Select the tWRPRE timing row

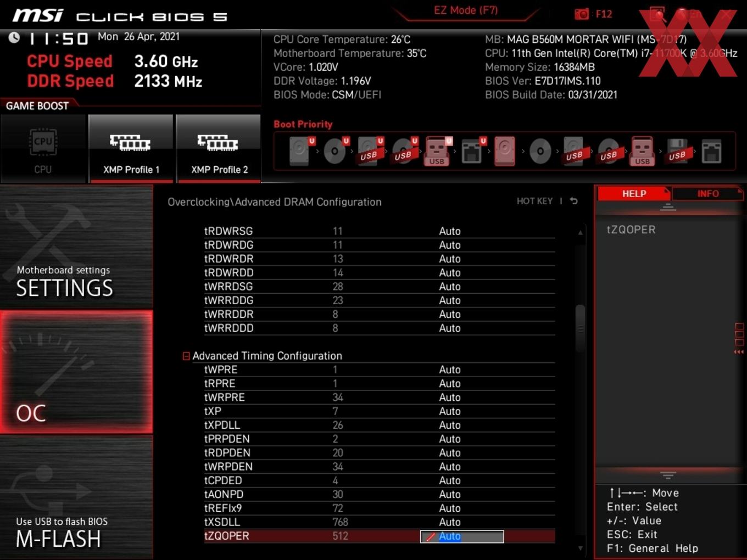pos(380,397)
